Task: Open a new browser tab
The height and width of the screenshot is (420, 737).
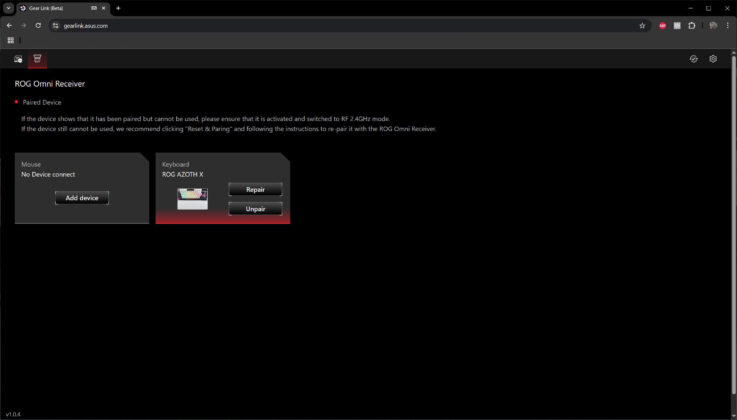Action: click(x=118, y=8)
